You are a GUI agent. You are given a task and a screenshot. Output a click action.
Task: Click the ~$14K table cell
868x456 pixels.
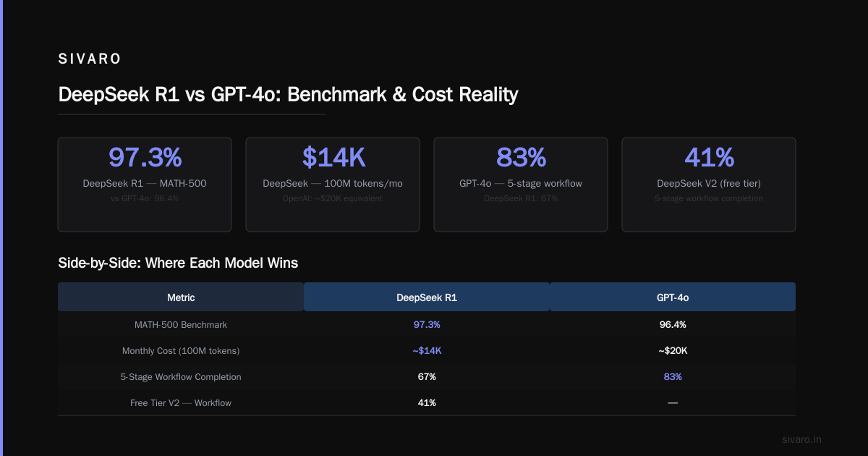tap(427, 350)
